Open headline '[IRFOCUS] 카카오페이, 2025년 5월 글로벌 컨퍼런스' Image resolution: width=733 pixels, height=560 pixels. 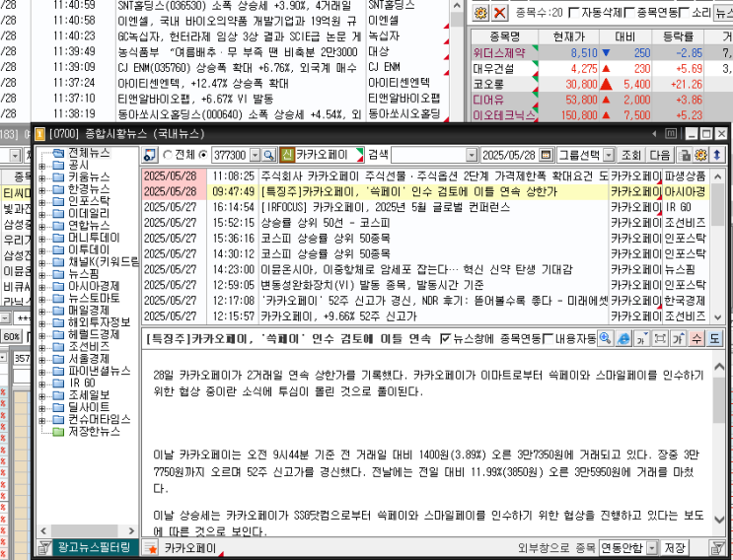tap(386, 207)
